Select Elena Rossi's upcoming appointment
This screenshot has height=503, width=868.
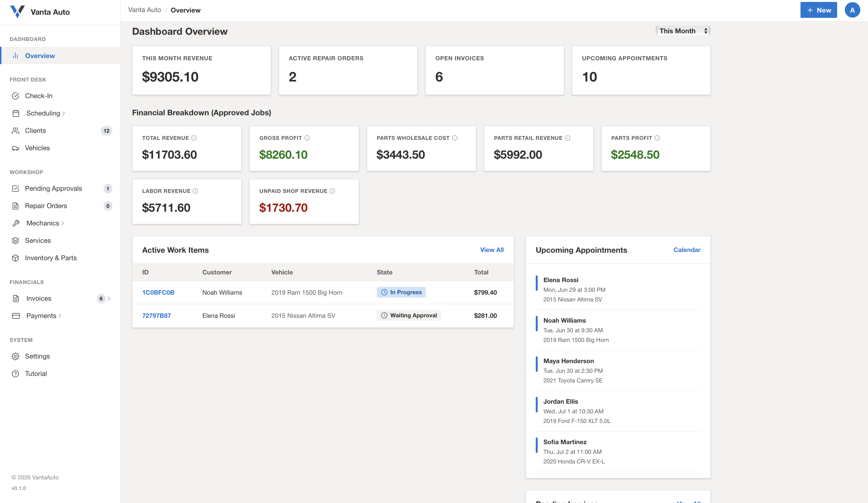(618, 290)
